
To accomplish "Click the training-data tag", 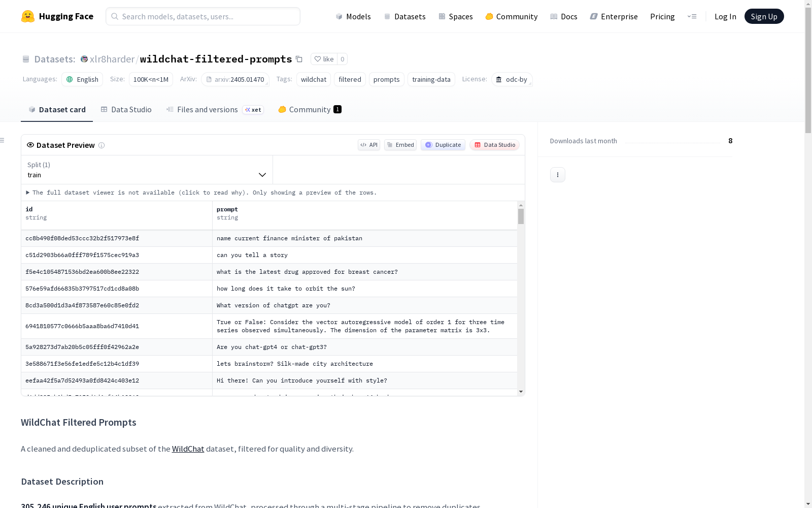I will pyautogui.click(x=431, y=79).
